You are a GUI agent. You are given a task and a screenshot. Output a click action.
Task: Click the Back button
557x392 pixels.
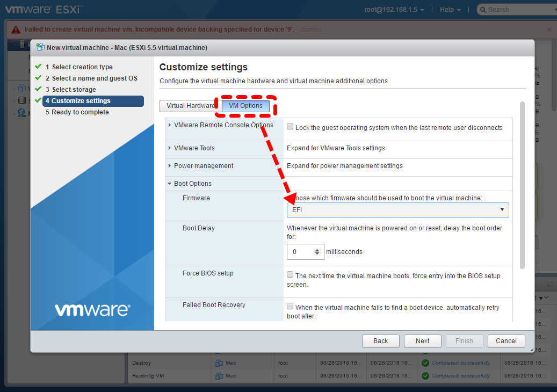point(381,341)
